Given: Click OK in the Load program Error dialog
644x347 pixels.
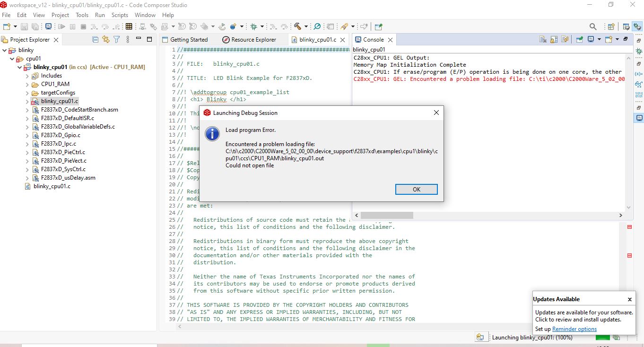Looking at the screenshot, I should [x=416, y=189].
